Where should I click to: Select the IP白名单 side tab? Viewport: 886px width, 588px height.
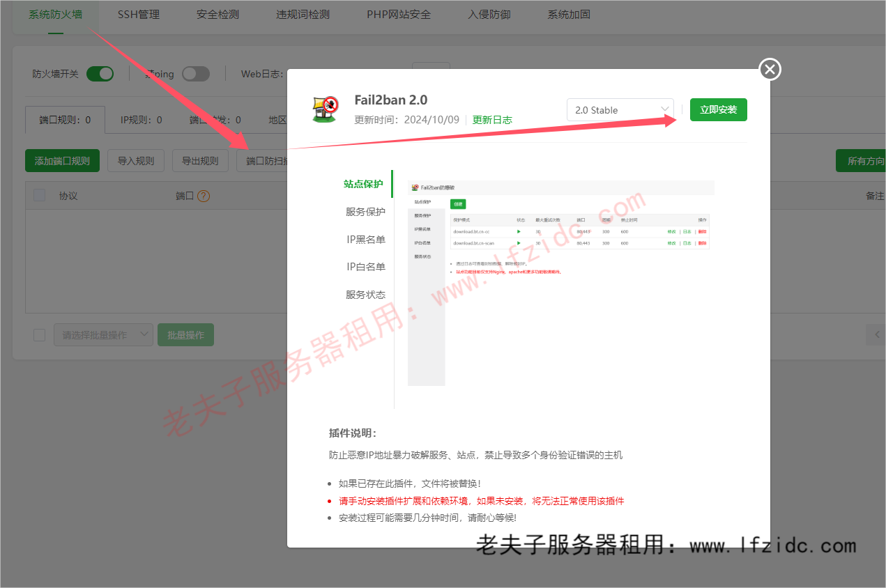tap(366, 267)
